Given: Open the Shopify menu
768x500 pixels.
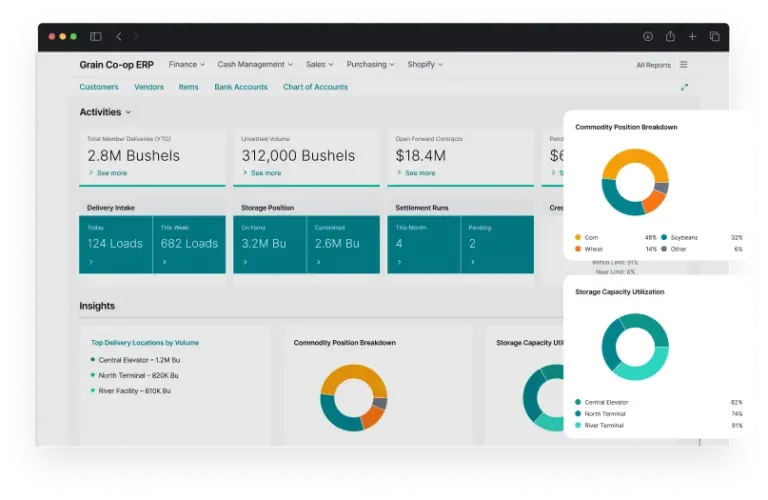Looking at the screenshot, I should click(424, 65).
